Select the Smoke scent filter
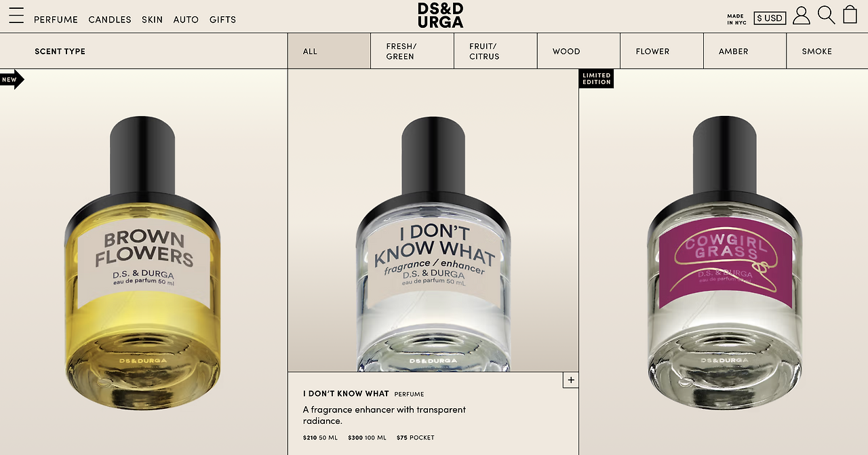Viewport: 868px width, 455px height. (x=827, y=52)
